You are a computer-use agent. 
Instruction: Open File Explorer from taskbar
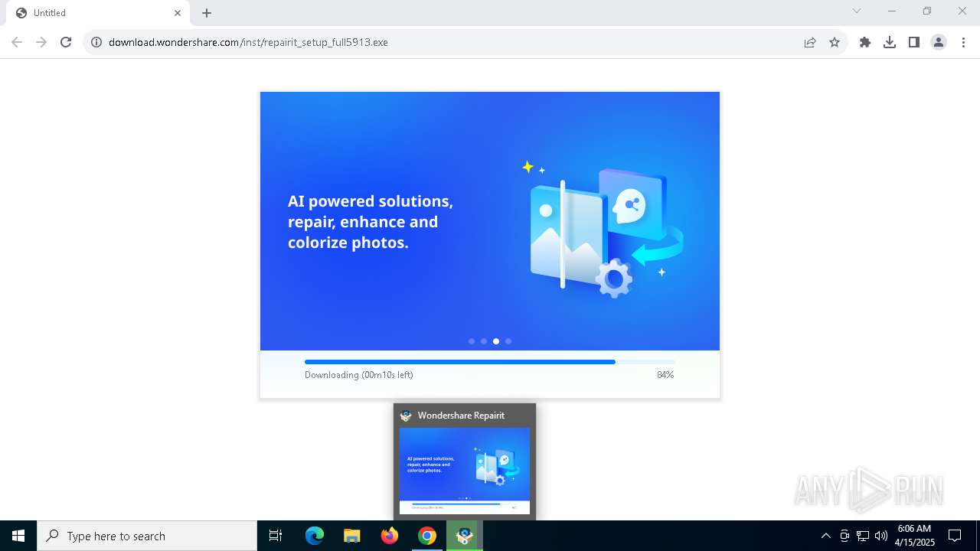(351, 536)
